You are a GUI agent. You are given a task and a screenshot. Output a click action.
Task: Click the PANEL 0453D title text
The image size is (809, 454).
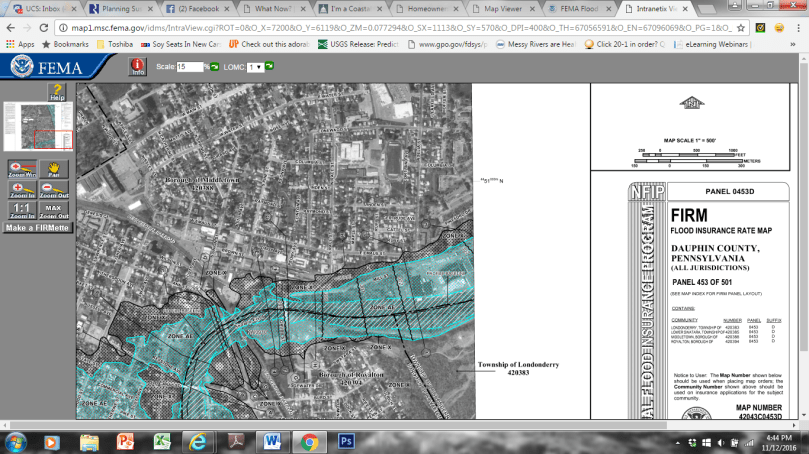point(729,191)
